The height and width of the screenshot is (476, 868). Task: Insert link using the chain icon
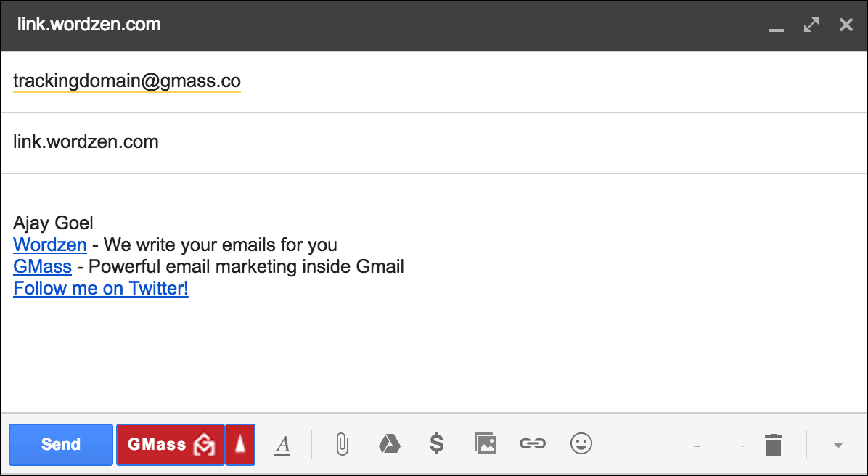533,444
